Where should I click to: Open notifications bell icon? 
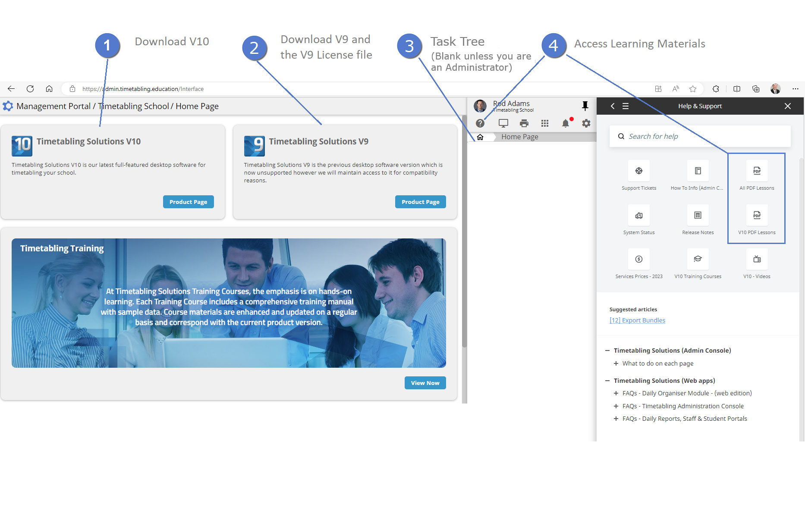pos(566,123)
